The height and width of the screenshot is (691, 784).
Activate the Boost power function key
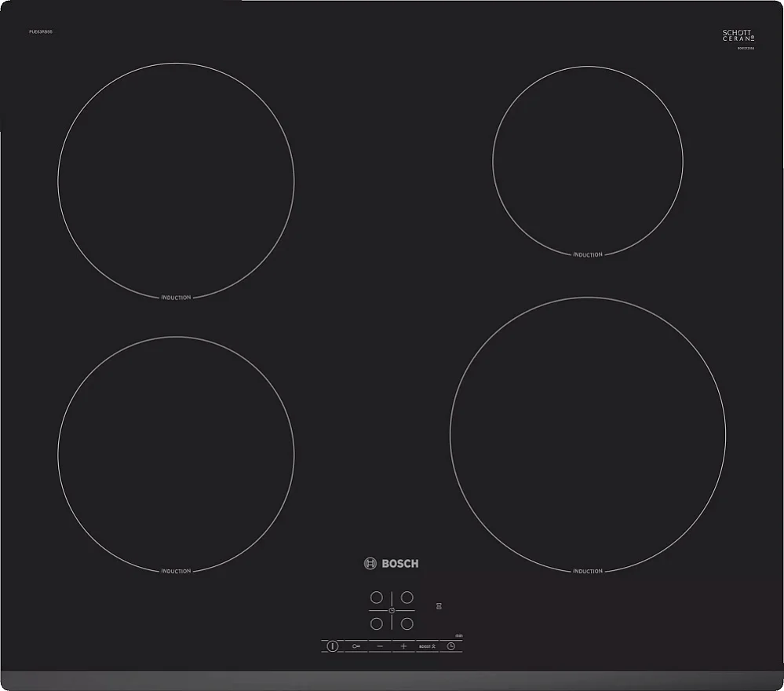427,646
